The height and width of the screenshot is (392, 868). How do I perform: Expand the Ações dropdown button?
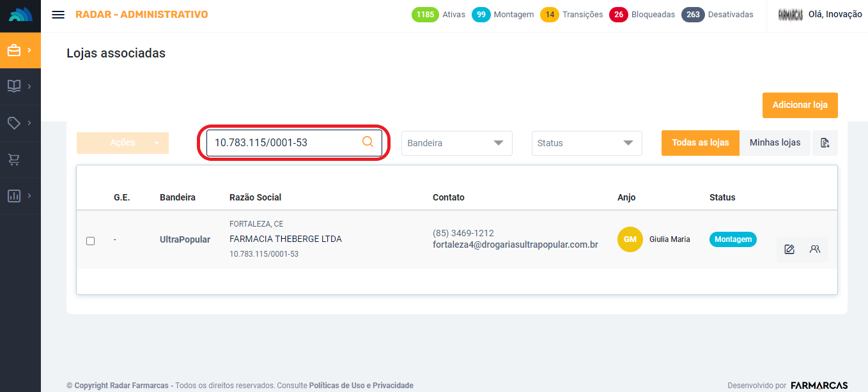click(x=123, y=143)
